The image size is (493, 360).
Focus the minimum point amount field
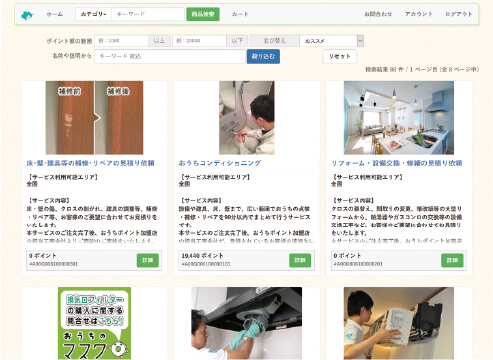(x=121, y=41)
